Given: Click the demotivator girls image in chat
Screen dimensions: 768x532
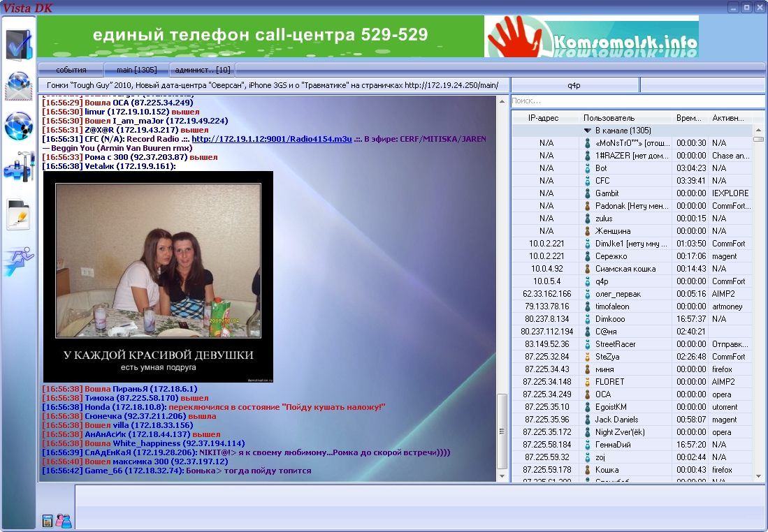Looking at the screenshot, I should point(158,276).
